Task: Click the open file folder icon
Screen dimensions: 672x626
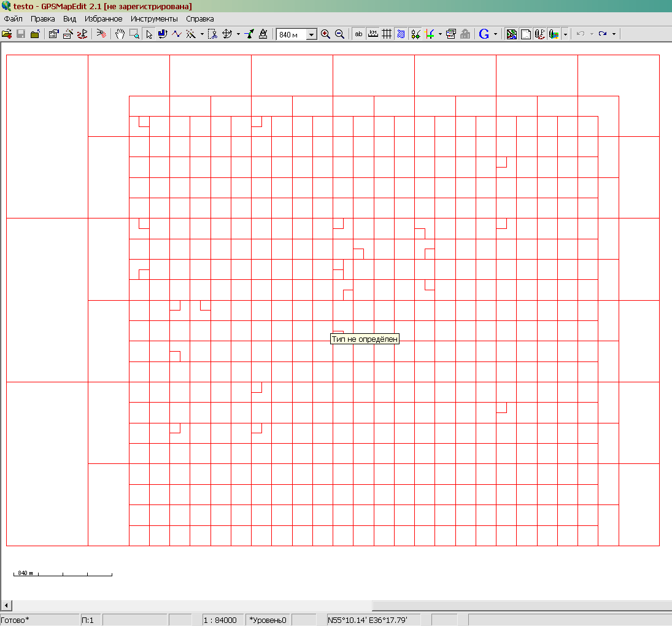Action: point(7,34)
